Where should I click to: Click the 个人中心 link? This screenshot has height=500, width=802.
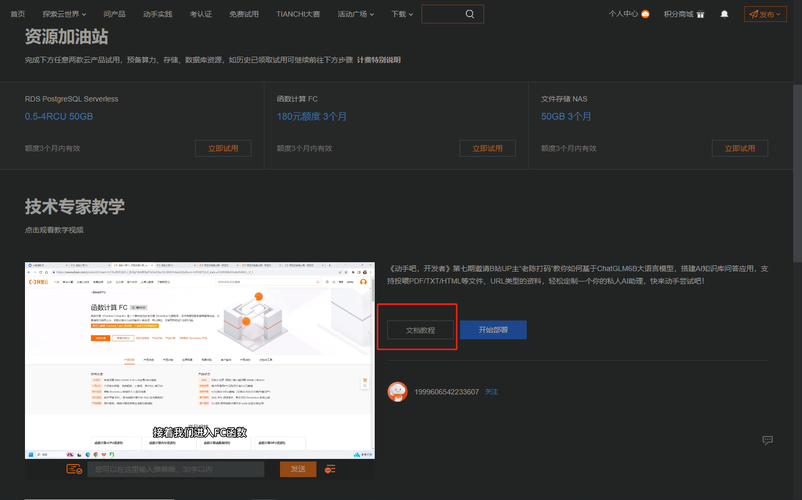point(623,14)
